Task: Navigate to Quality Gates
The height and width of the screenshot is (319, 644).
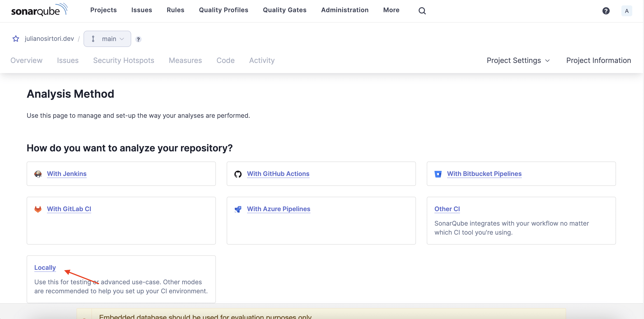Action: tap(285, 10)
